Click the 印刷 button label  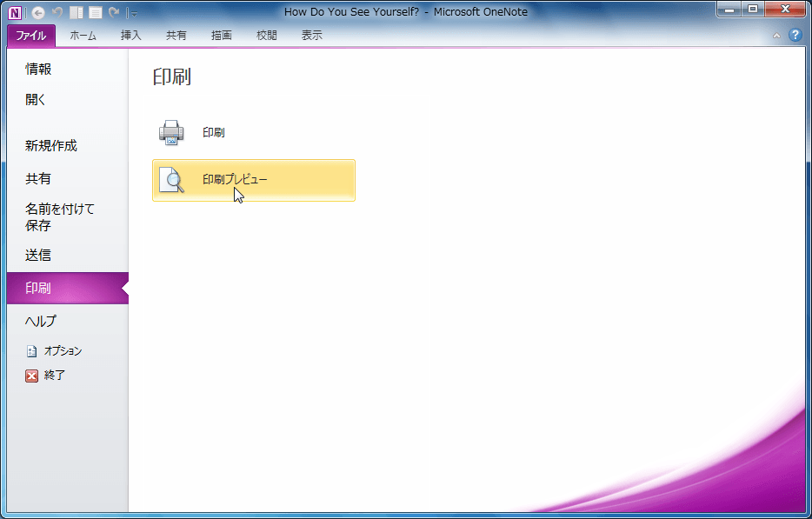[x=213, y=133]
